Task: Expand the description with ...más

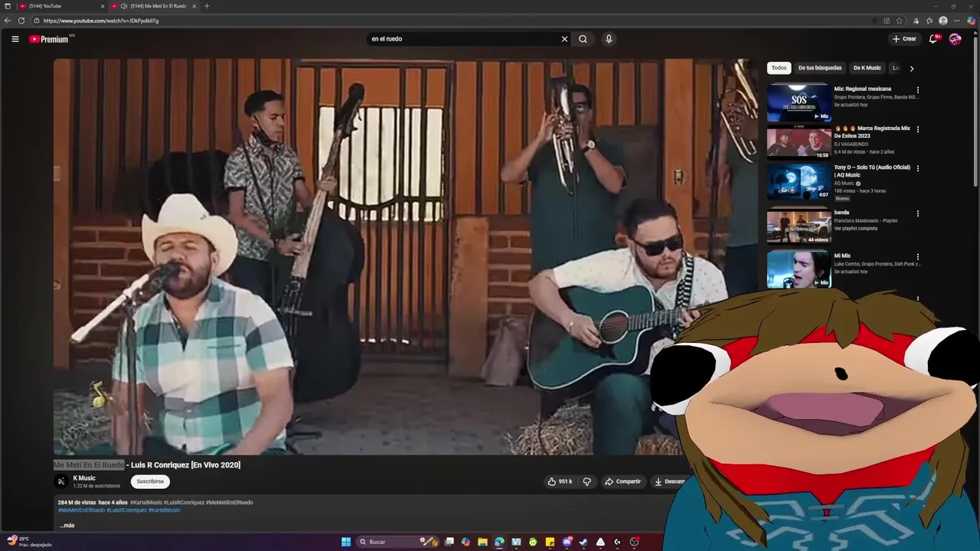Action: coord(67,526)
